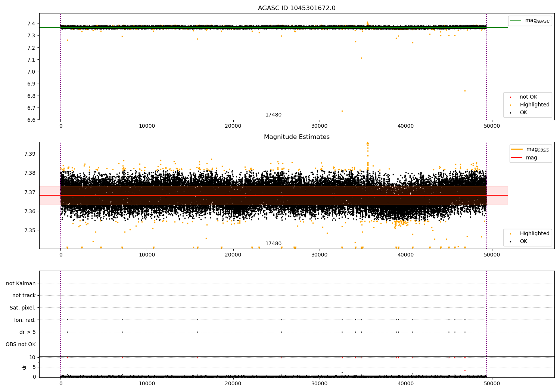Viewport: 560px width, 392px height.
Task: Click the 'not track' y-axis label
Action: (24, 296)
